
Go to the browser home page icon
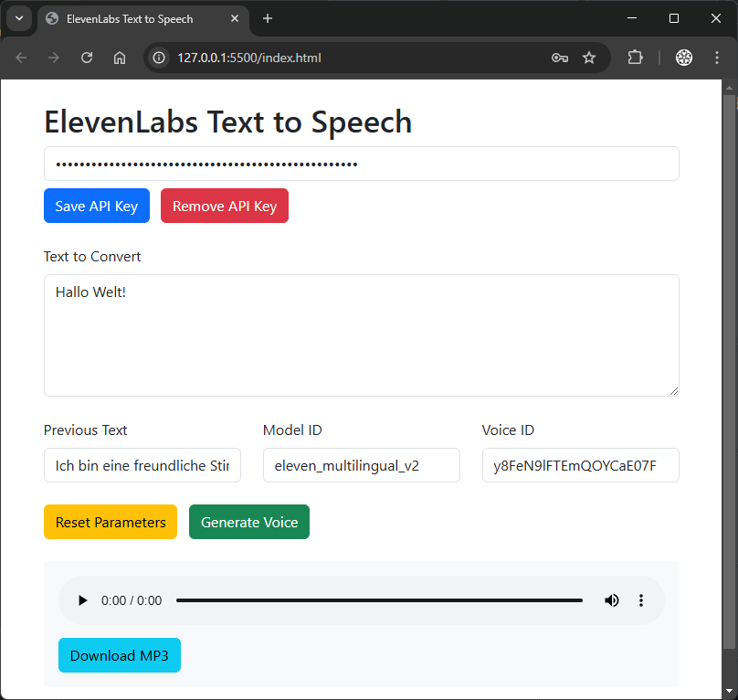[120, 58]
